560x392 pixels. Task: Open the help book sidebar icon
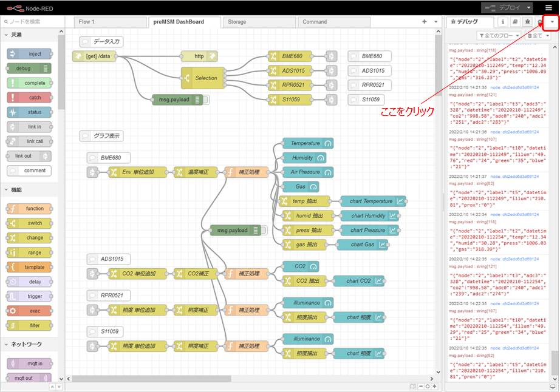(515, 22)
